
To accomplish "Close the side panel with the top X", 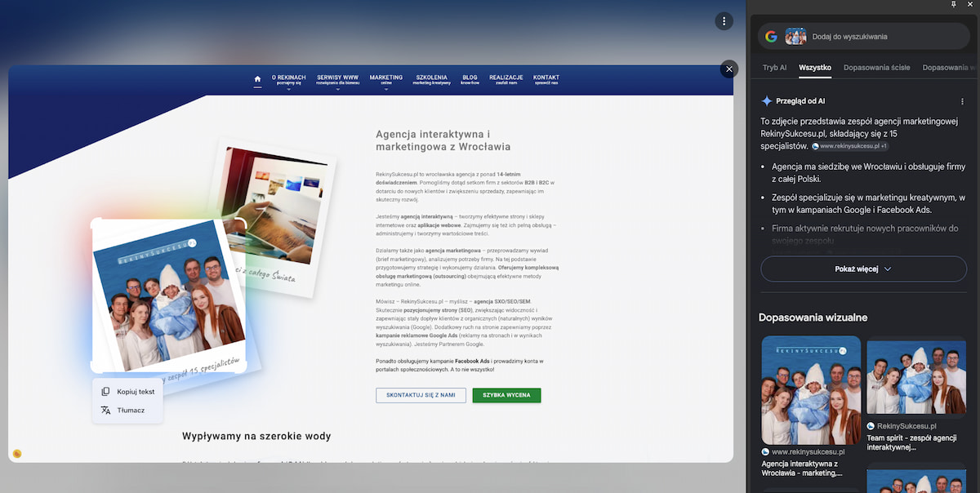I will (972, 5).
